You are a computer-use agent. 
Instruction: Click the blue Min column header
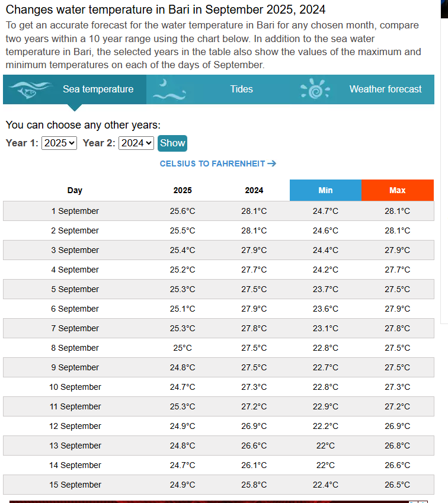coord(325,190)
